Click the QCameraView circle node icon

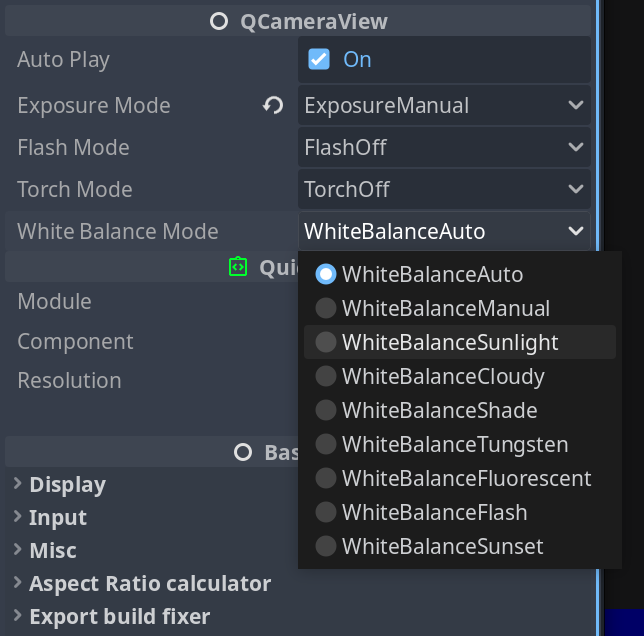(x=219, y=21)
